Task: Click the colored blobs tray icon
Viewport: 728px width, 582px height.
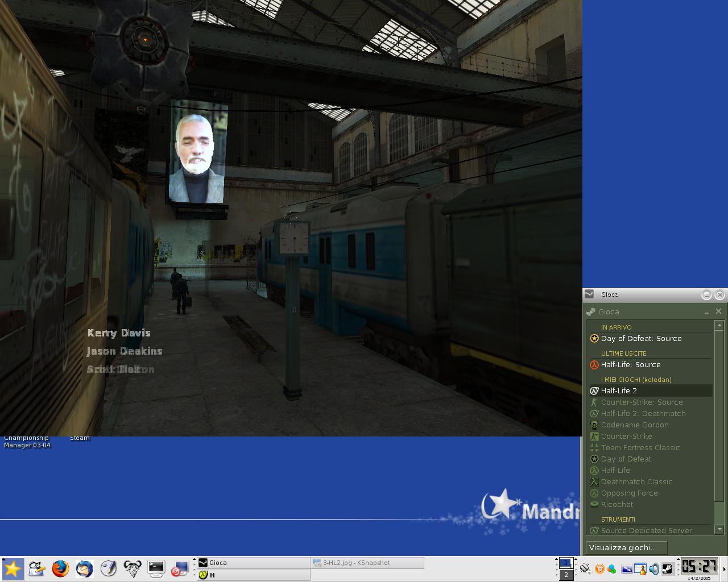Action: pos(611,569)
